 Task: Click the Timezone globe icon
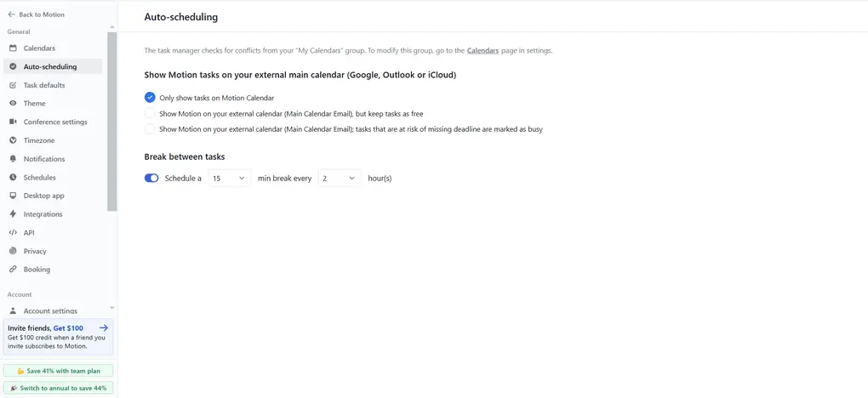pyautogui.click(x=13, y=140)
